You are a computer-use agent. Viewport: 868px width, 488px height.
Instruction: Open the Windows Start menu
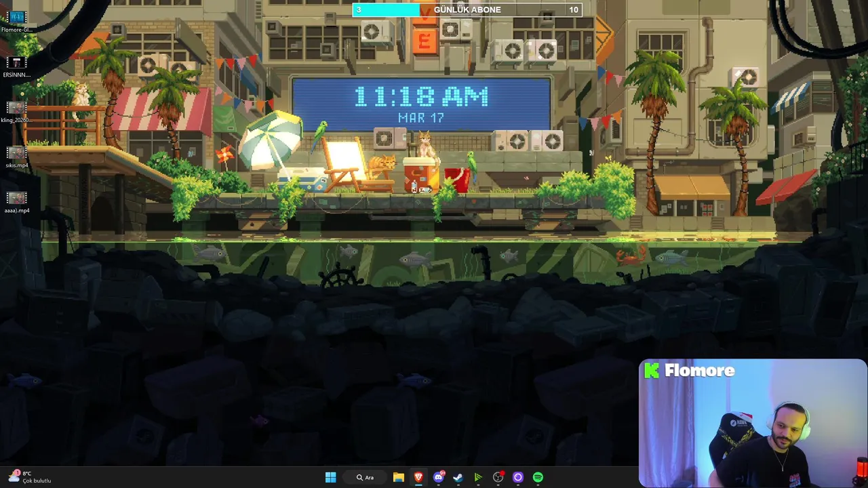point(330,477)
